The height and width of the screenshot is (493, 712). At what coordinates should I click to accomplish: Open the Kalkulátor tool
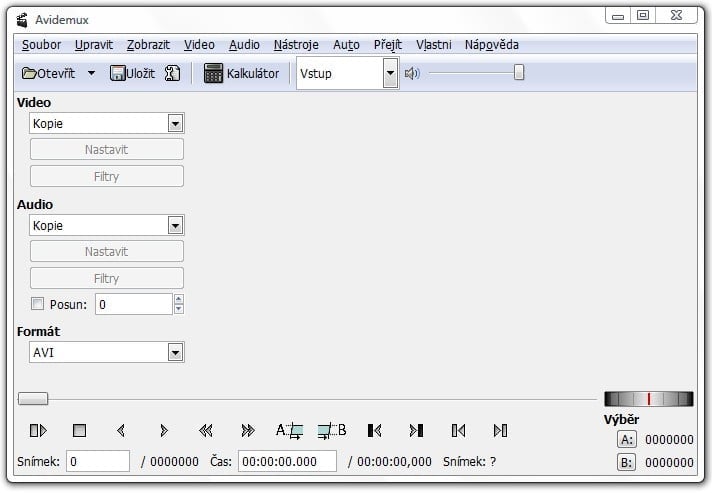241,73
